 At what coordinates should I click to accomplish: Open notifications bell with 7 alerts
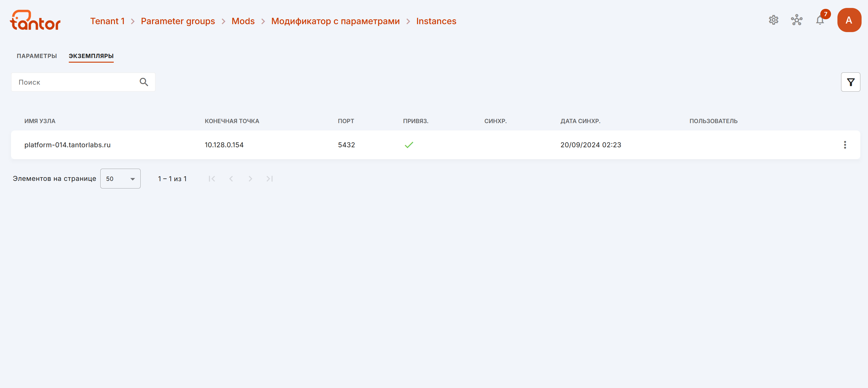tap(821, 20)
